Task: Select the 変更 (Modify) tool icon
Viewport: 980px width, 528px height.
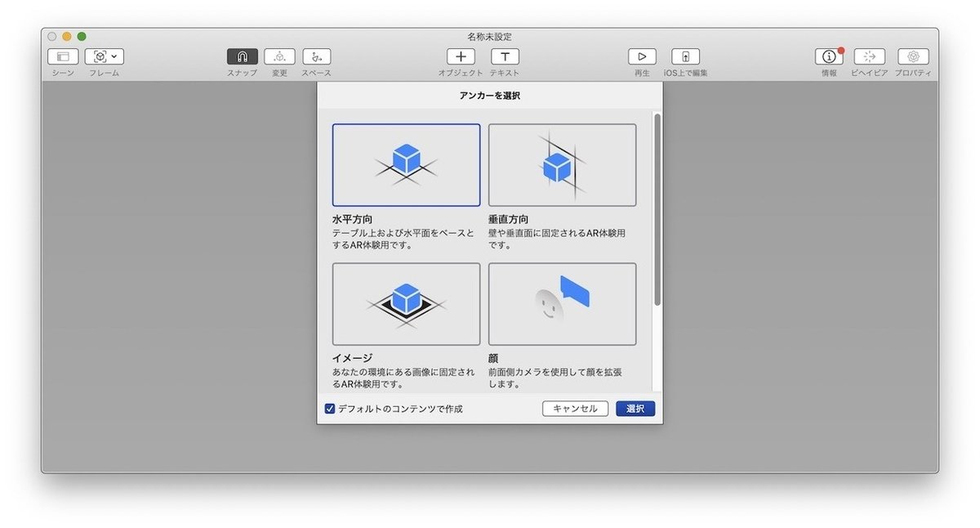Action: point(278,56)
